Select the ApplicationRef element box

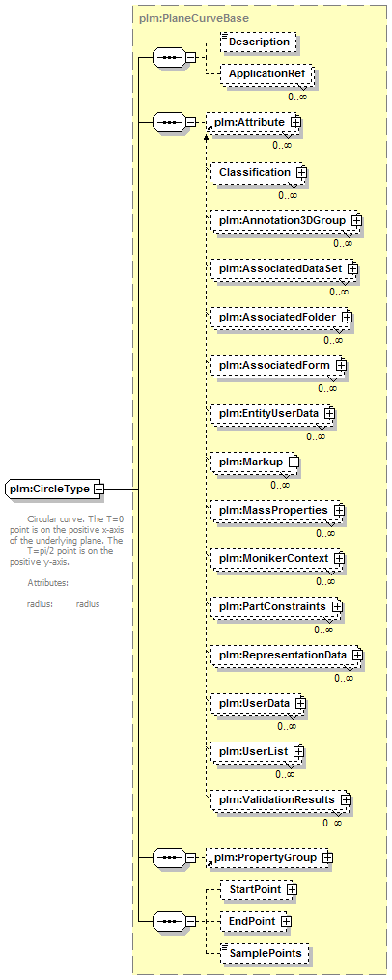pos(267,73)
